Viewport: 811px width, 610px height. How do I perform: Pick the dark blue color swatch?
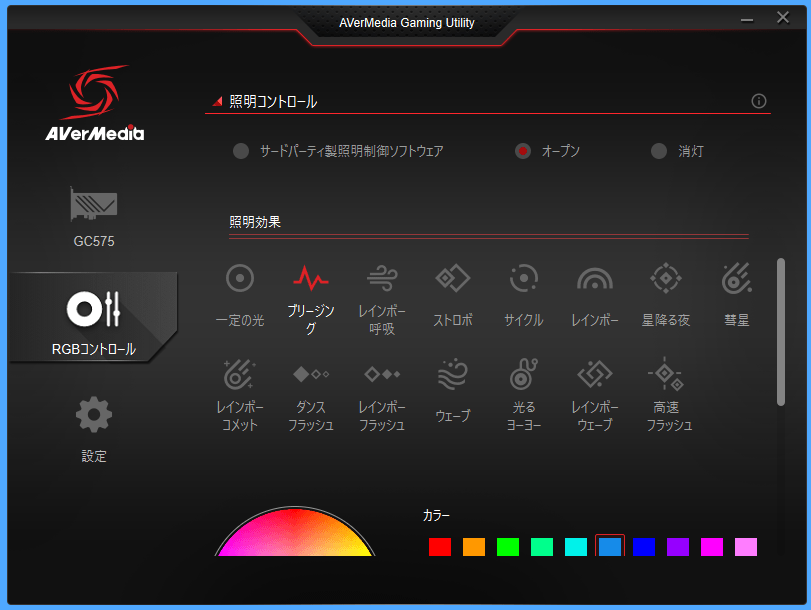coord(644,547)
